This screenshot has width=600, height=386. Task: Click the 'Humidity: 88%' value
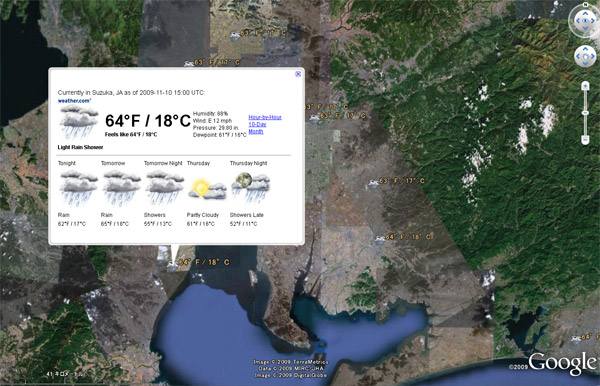pyautogui.click(x=210, y=114)
